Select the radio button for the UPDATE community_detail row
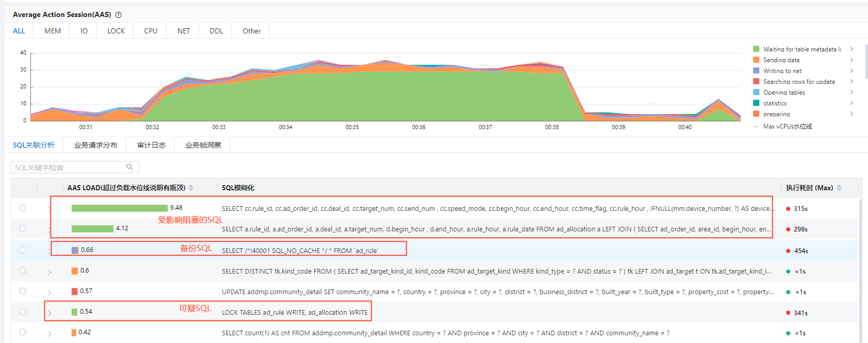Viewport: 868px width, 343px height. click(23, 291)
